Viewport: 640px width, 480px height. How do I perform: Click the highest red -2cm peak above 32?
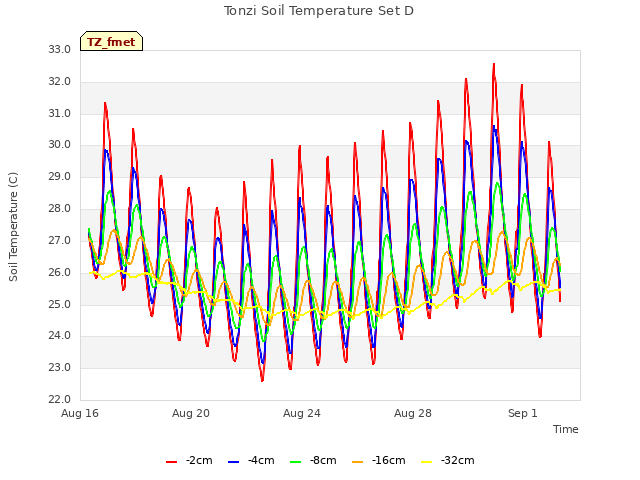point(494,64)
